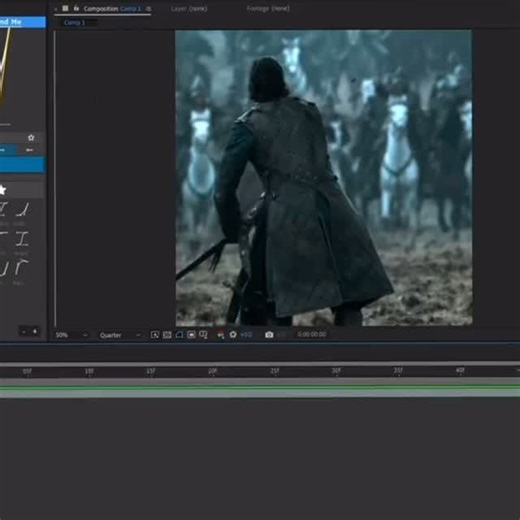The image size is (520, 520).
Task: Click the small control at bottom of left panel
Action: pyautogui.click(x=29, y=331)
